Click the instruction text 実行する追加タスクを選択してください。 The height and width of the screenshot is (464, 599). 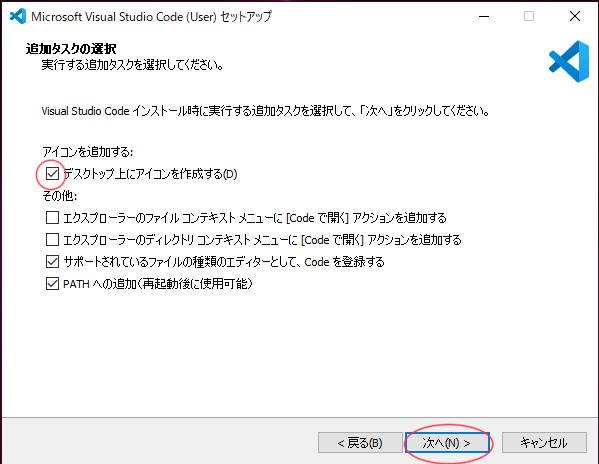pos(133,65)
